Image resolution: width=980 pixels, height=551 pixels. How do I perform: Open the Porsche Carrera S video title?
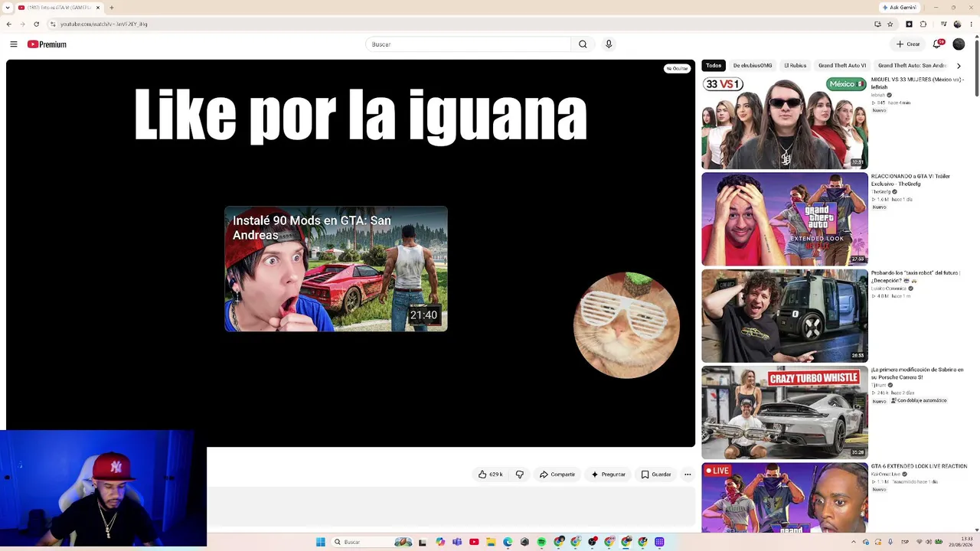(916, 373)
